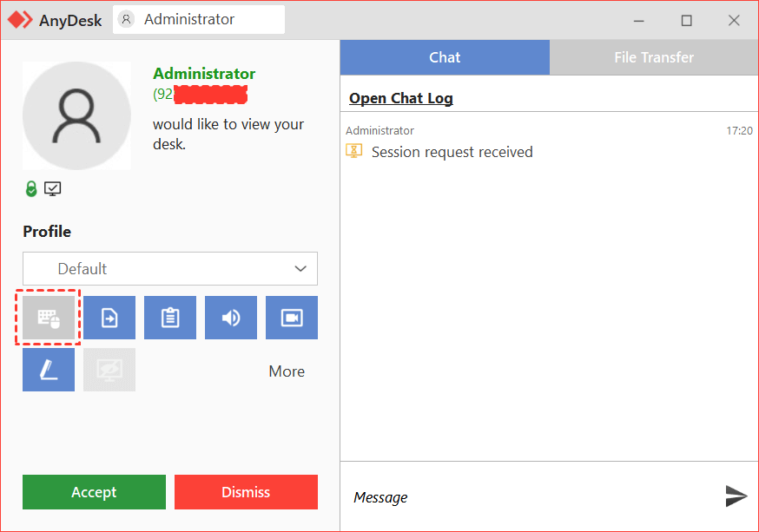The height and width of the screenshot is (532, 759).
Task: Click the monitor checkmark status icon
Action: tap(53, 188)
